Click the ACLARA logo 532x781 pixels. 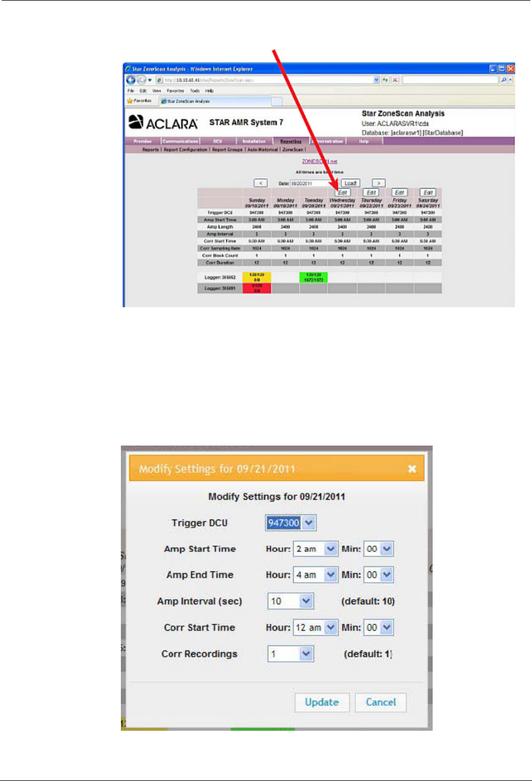click(163, 123)
